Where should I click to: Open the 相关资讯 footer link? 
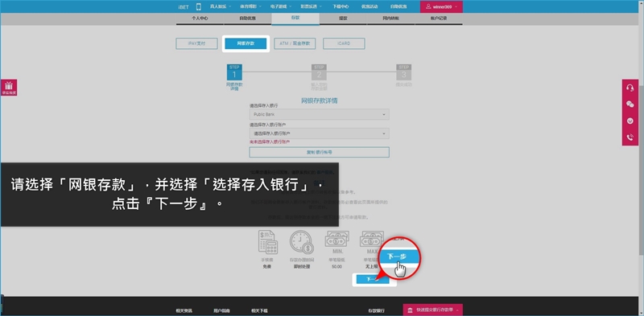click(x=184, y=310)
